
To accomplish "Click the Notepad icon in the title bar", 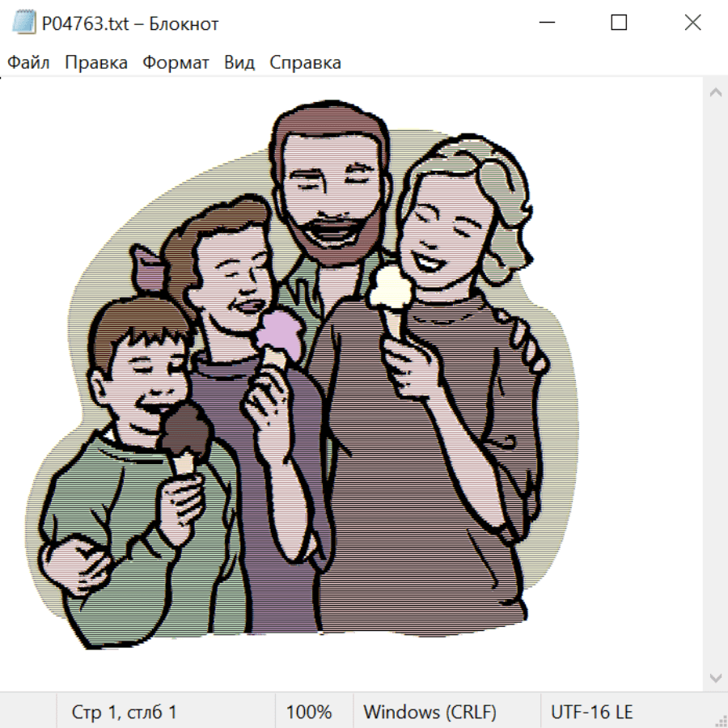I will coord(24,23).
